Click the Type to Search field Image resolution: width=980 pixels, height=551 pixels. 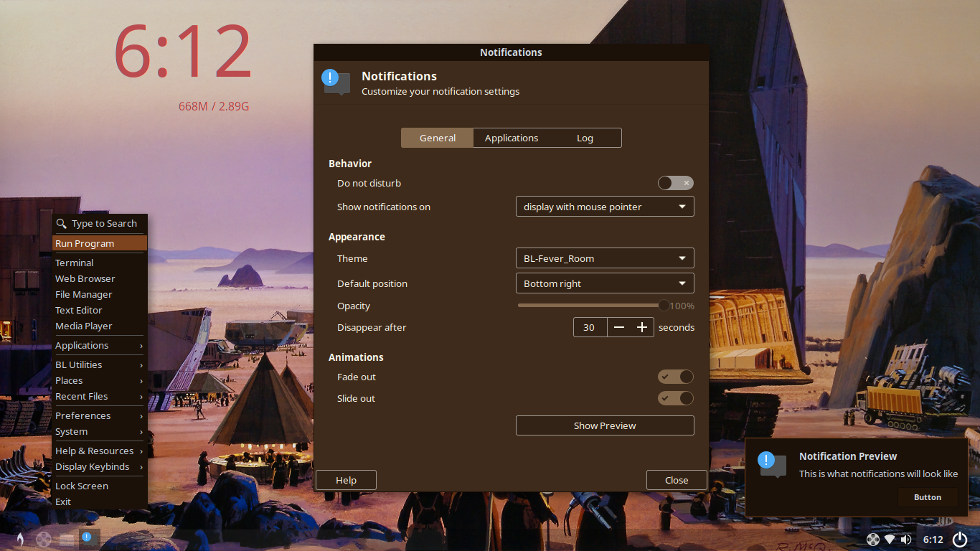click(x=100, y=224)
